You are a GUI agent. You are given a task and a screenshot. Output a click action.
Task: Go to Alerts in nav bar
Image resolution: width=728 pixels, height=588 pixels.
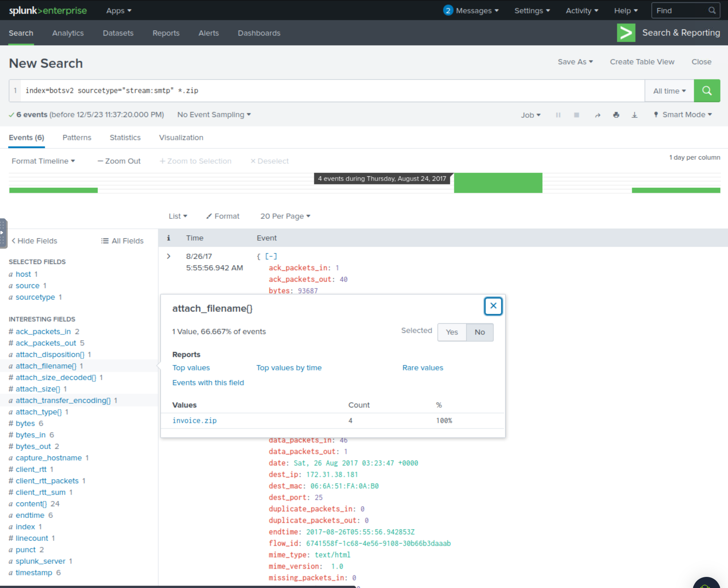click(208, 33)
